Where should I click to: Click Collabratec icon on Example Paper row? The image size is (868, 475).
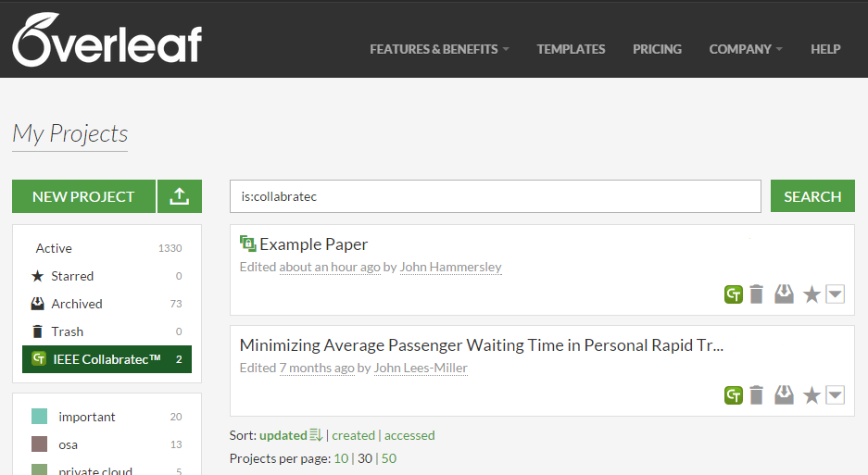(734, 294)
